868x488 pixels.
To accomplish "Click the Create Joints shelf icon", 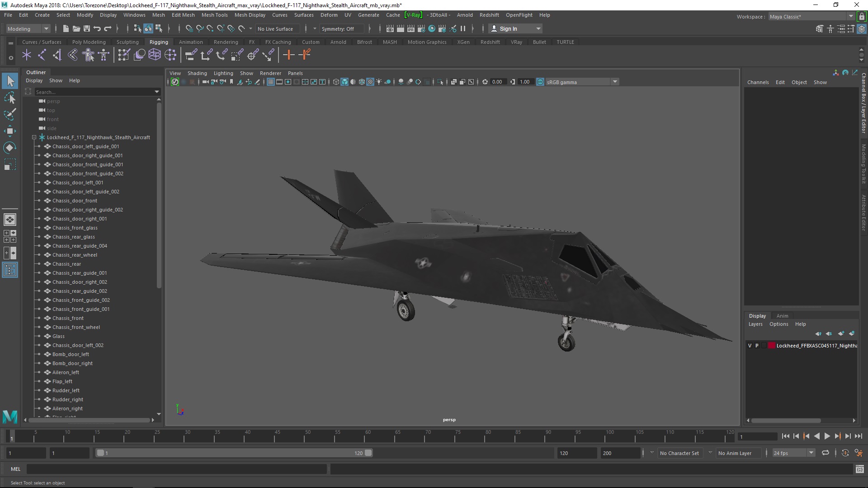I will [42, 55].
